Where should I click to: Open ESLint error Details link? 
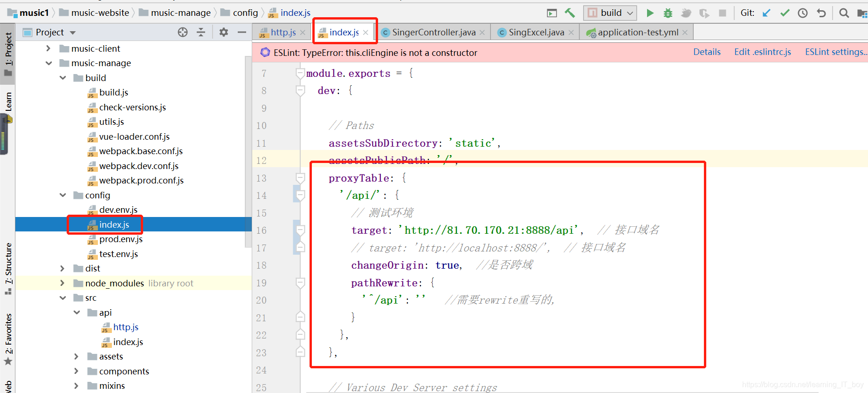(x=707, y=52)
